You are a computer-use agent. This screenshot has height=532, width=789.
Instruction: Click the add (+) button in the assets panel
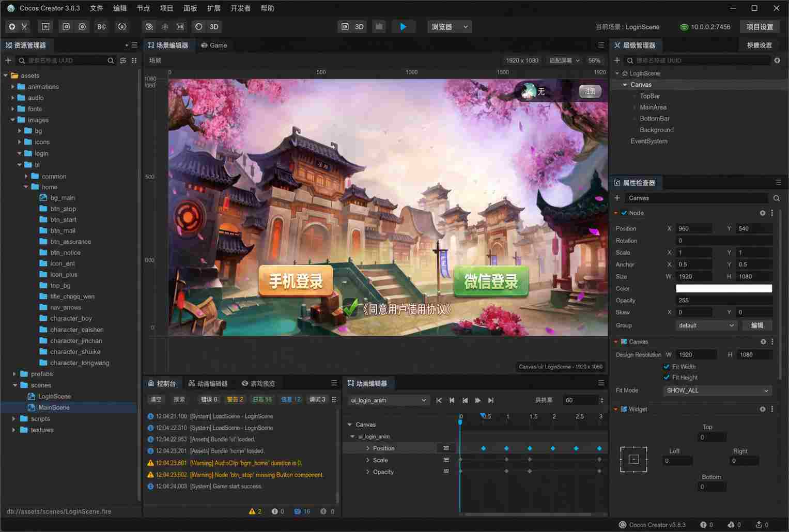8,60
